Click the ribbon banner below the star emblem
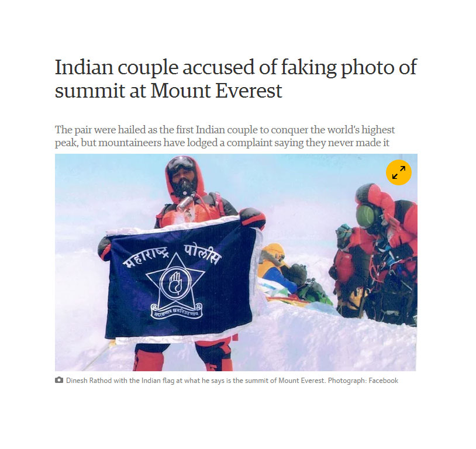 pos(177,311)
